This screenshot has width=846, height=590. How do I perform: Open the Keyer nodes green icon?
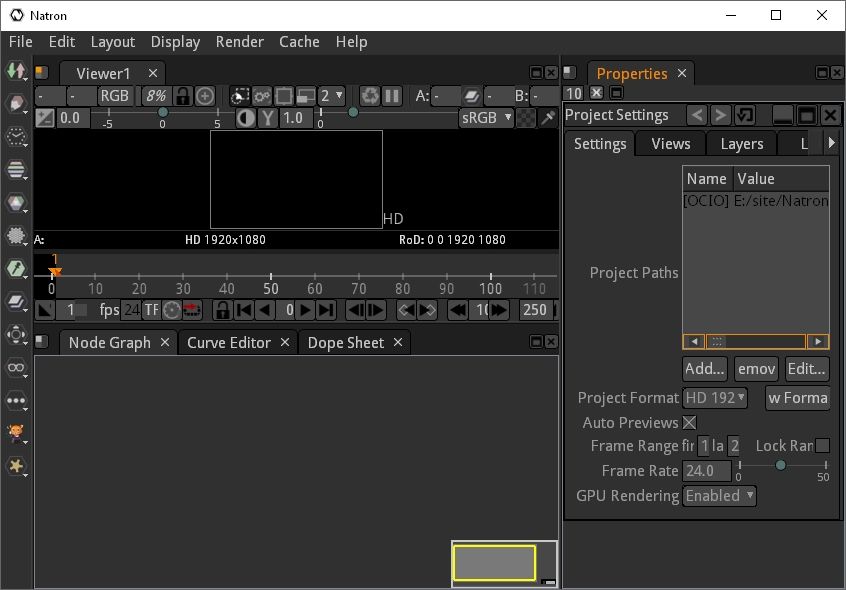(16, 269)
